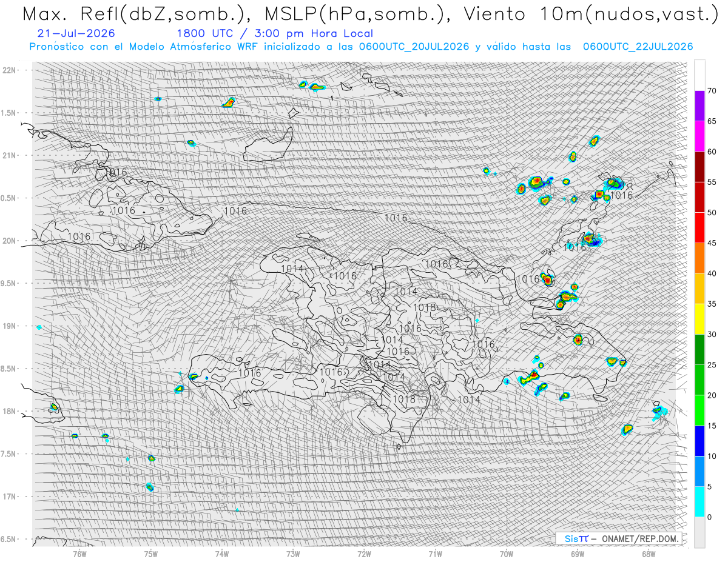
Task: Select the date label 21-Jul-2026
Action: [x=75, y=33]
